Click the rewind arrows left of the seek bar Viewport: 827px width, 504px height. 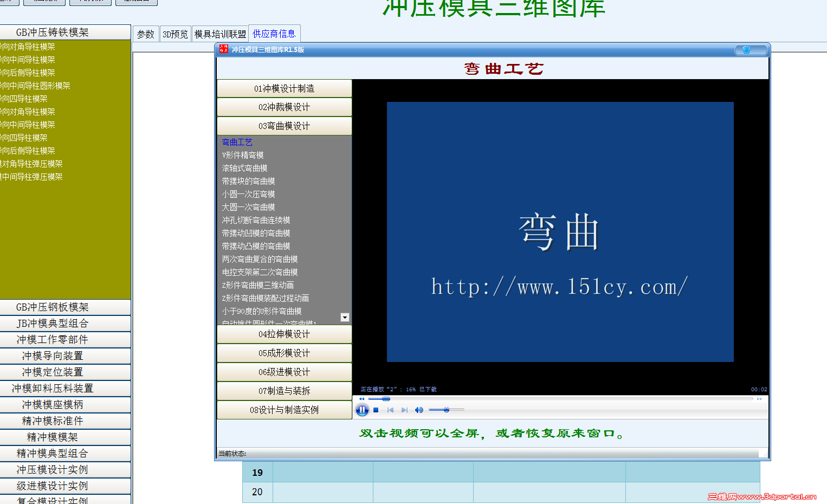click(361, 399)
